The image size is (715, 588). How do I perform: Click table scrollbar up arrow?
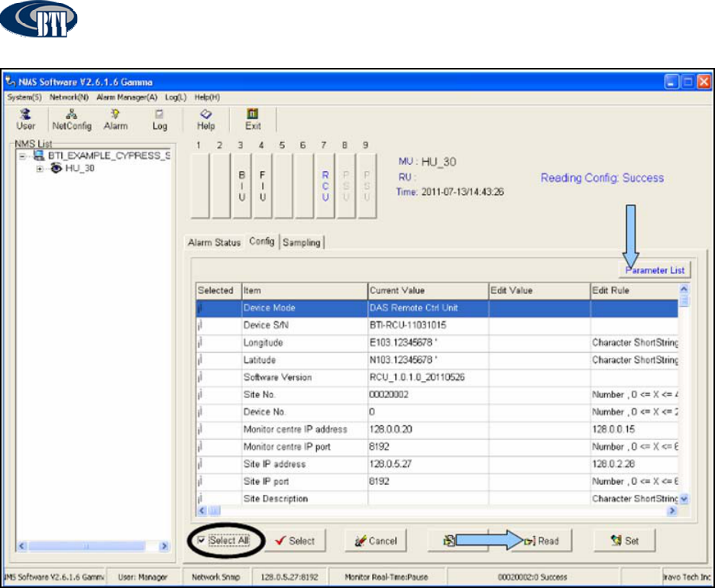coord(684,289)
